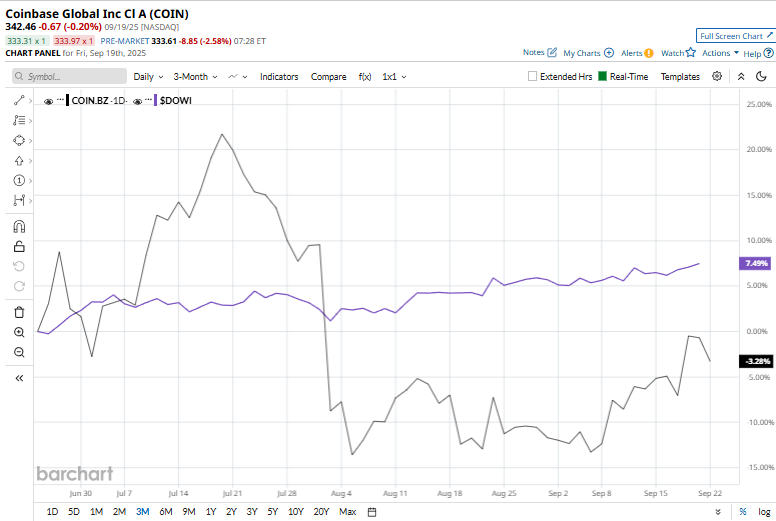Open the Templates menu

[x=680, y=77]
